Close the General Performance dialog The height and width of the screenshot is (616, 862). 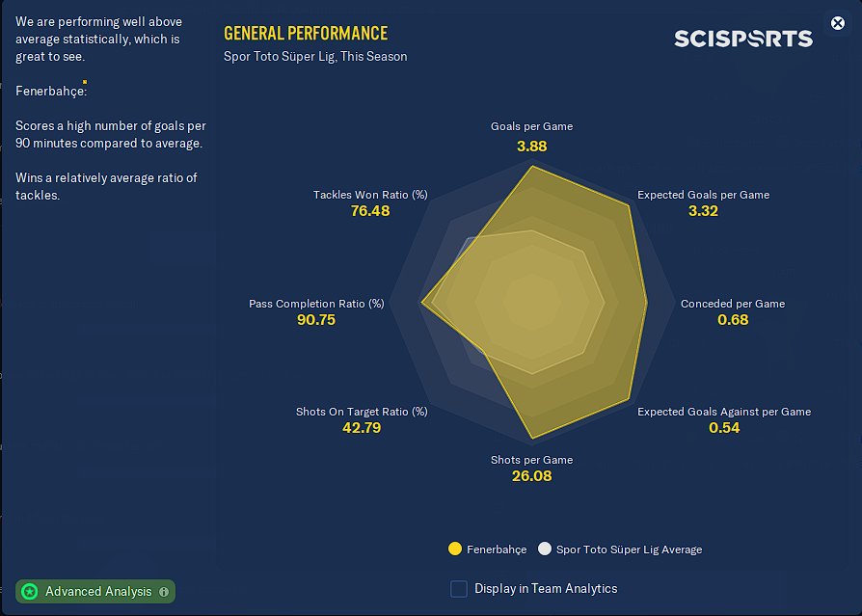point(837,23)
